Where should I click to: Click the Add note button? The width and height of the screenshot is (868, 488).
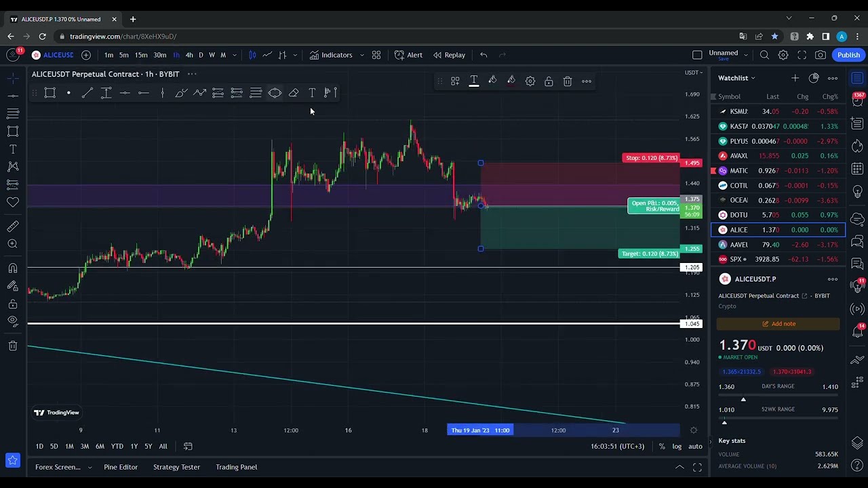(778, 324)
